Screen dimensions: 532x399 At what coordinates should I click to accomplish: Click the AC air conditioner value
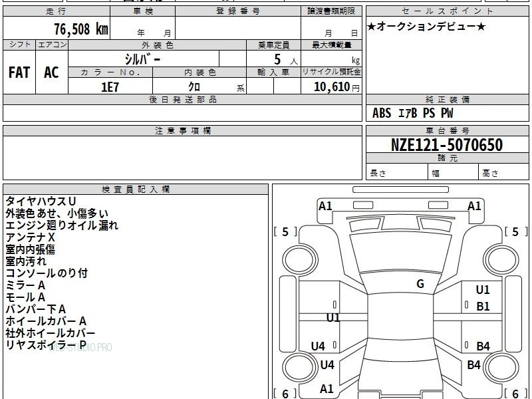point(51,72)
